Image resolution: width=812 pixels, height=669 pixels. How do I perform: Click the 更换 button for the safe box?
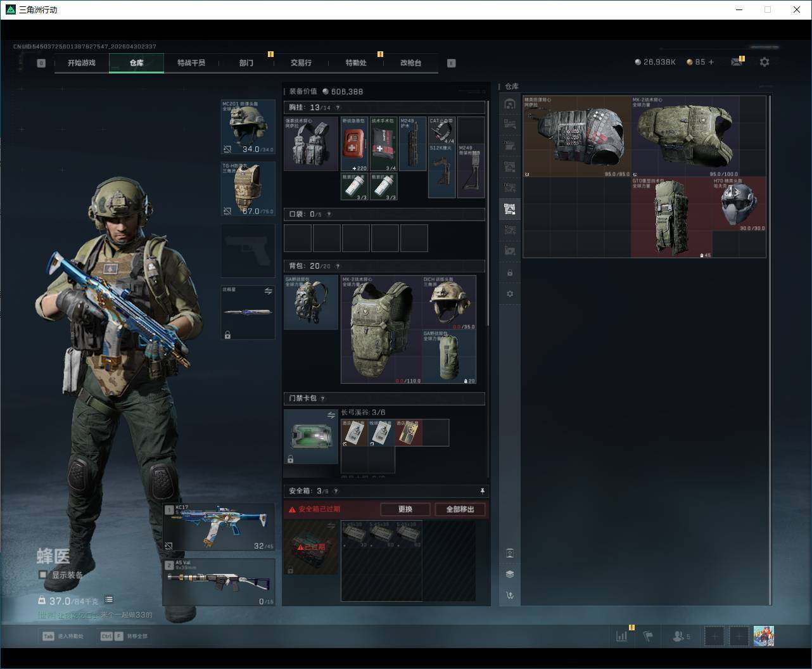point(405,509)
